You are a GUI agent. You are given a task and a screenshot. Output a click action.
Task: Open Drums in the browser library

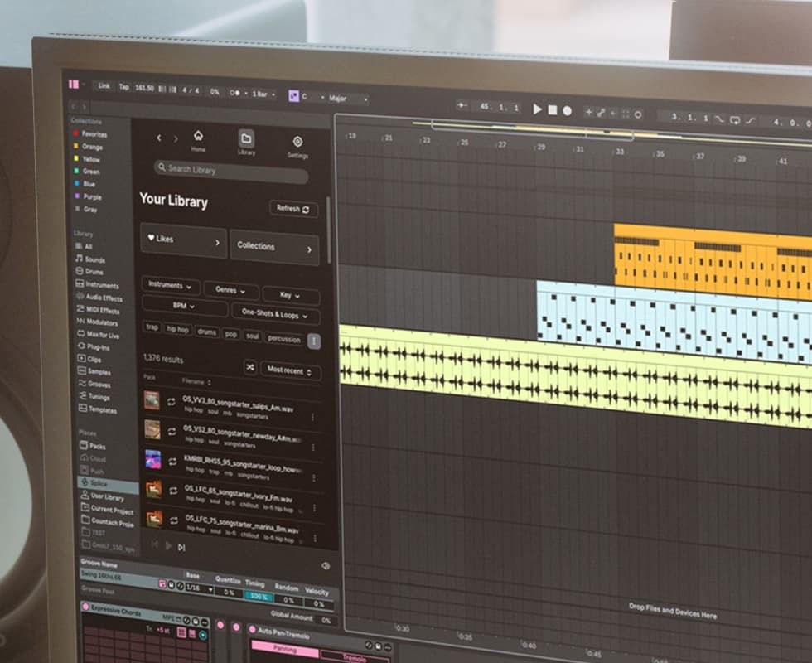90,272
